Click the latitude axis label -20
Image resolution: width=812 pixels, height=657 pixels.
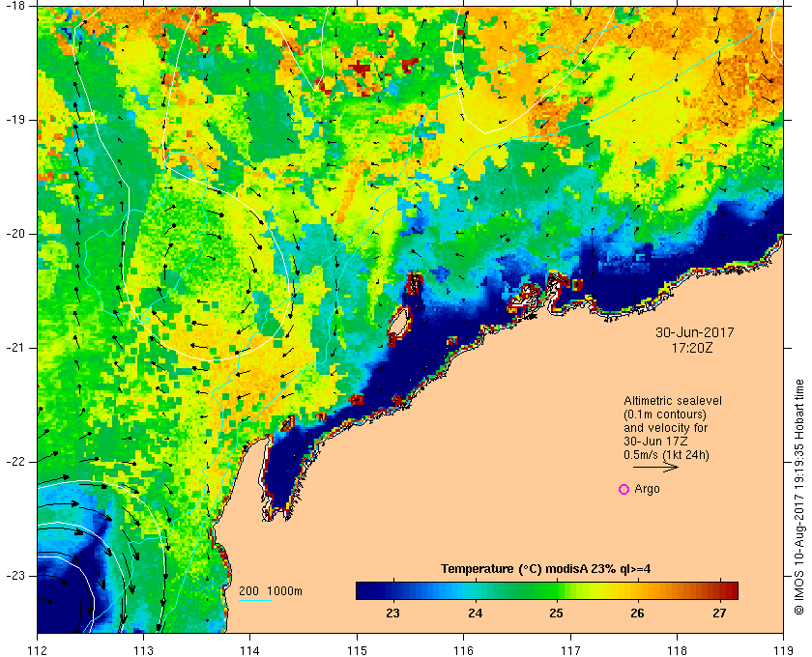click(14, 234)
